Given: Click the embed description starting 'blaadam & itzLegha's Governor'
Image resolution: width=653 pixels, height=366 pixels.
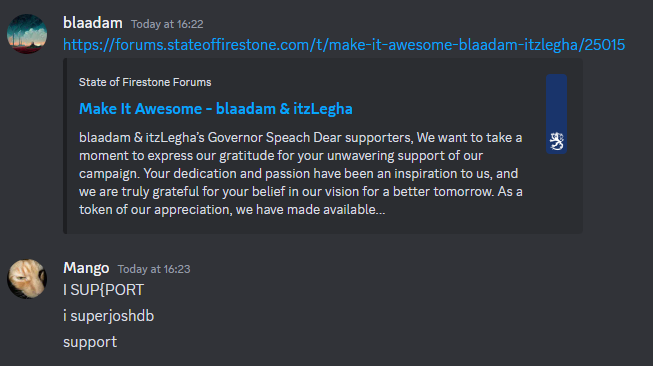Looking at the screenshot, I should (301, 174).
